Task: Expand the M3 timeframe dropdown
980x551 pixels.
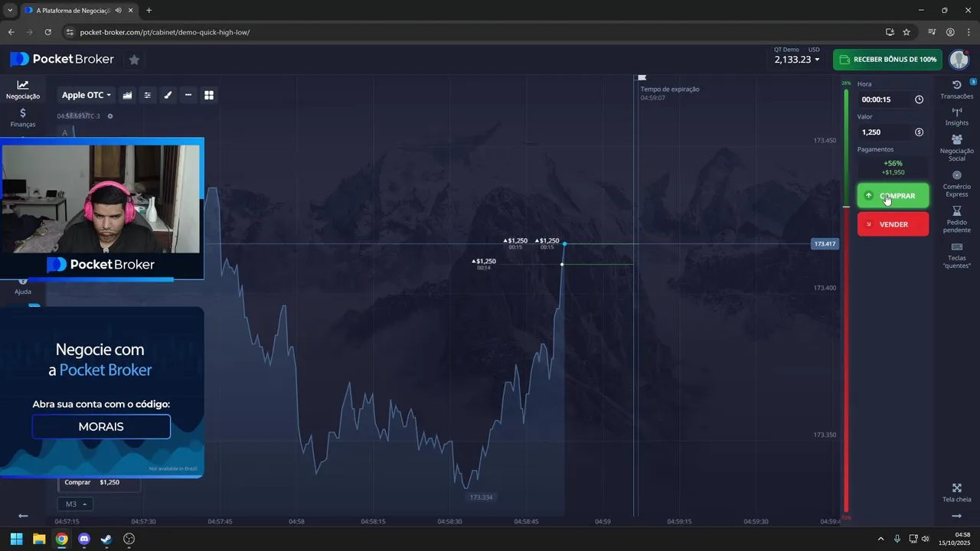Action: tap(75, 504)
